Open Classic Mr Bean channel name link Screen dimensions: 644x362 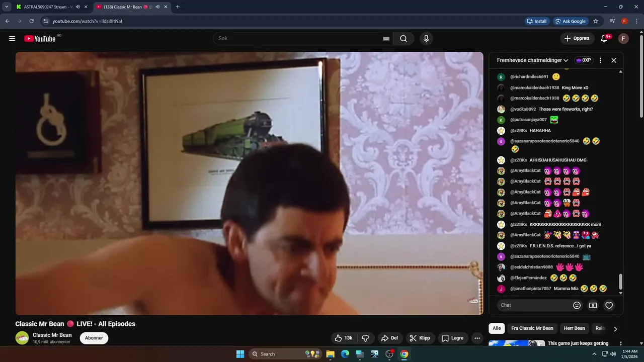(x=52, y=335)
